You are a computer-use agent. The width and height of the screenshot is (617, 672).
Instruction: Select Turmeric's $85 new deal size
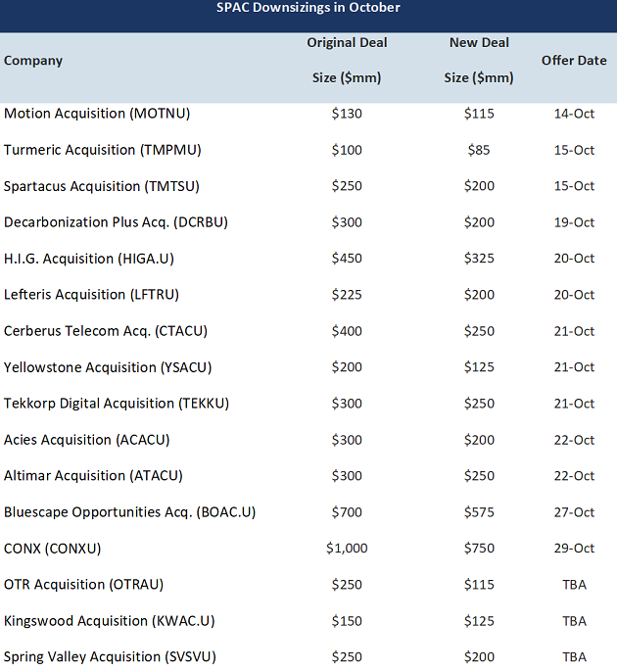click(479, 150)
